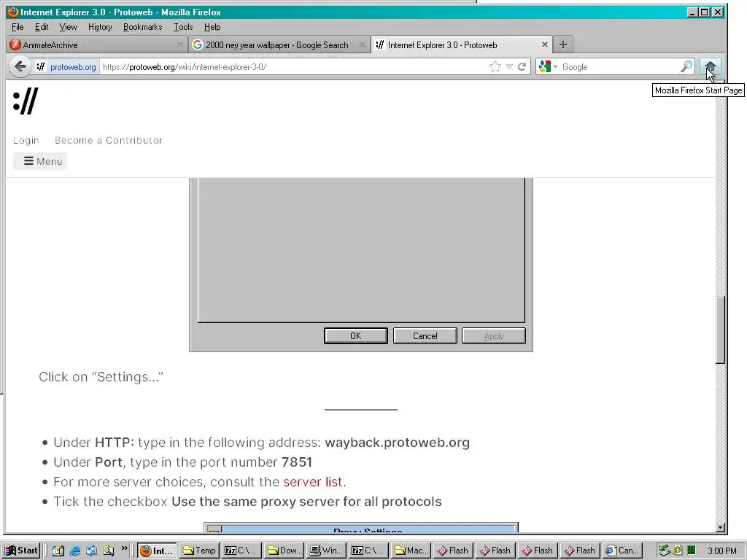The image size is (747, 560).
Task: Open the Edit menu
Action: 42,27
